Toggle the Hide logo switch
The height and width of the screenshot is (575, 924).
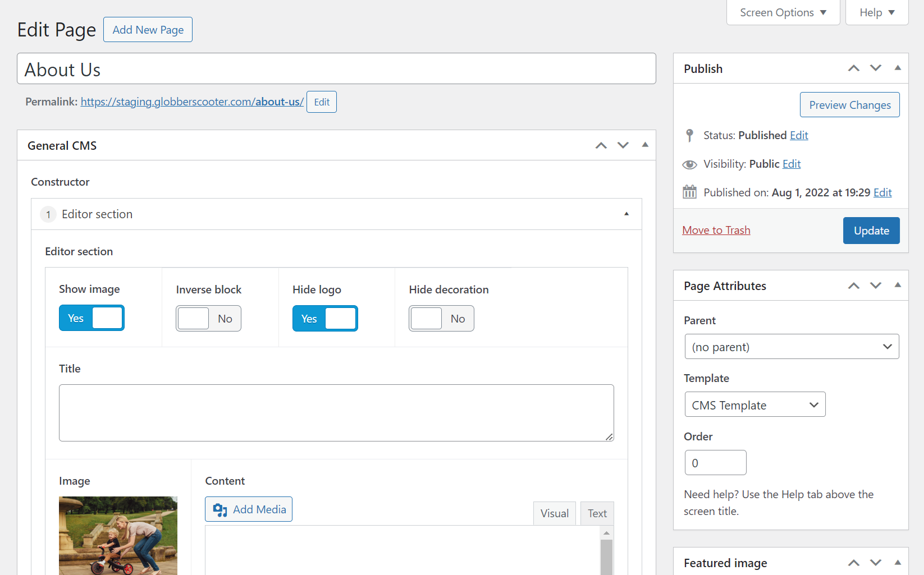point(325,319)
